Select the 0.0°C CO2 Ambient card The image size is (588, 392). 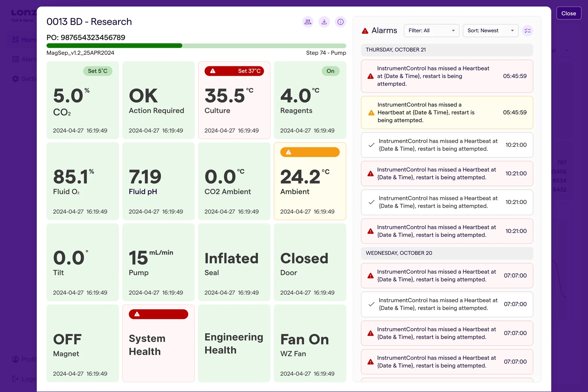click(x=234, y=181)
